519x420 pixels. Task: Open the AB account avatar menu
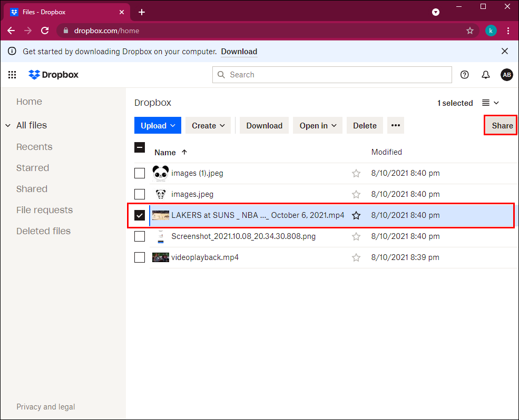(507, 75)
